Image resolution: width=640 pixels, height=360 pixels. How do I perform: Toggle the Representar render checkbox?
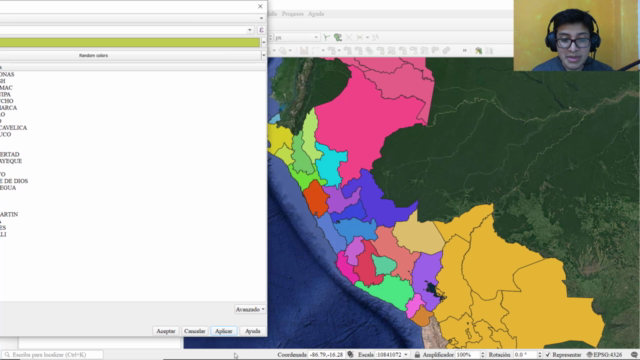[548, 355]
